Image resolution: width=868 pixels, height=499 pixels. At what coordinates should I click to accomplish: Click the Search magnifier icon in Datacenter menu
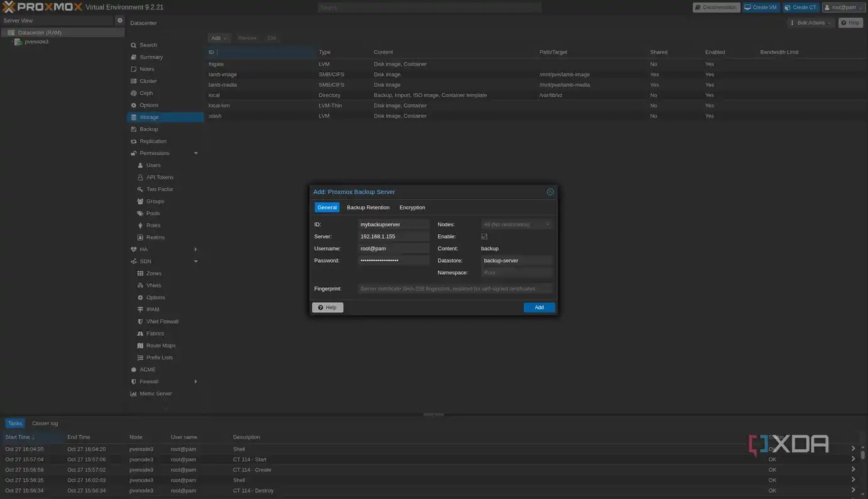pyautogui.click(x=134, y=45)
